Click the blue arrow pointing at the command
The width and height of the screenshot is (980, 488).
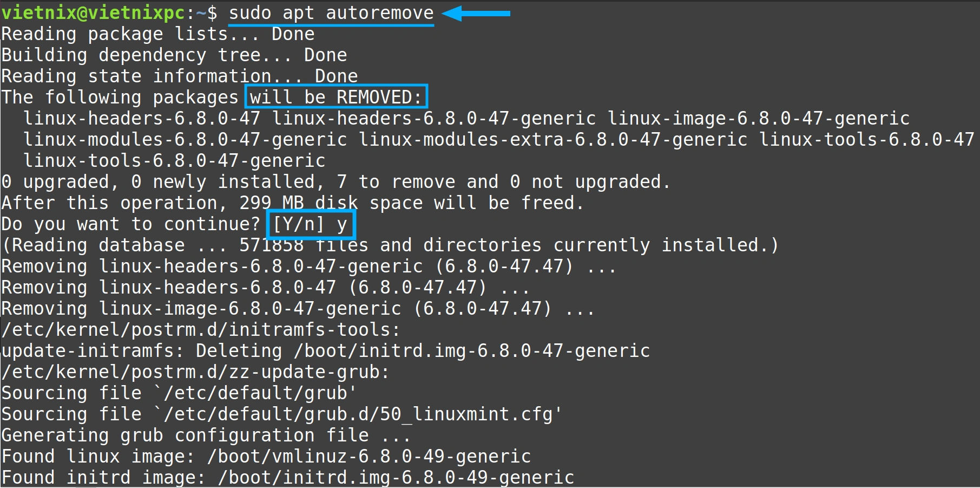(x=476, y=13)
